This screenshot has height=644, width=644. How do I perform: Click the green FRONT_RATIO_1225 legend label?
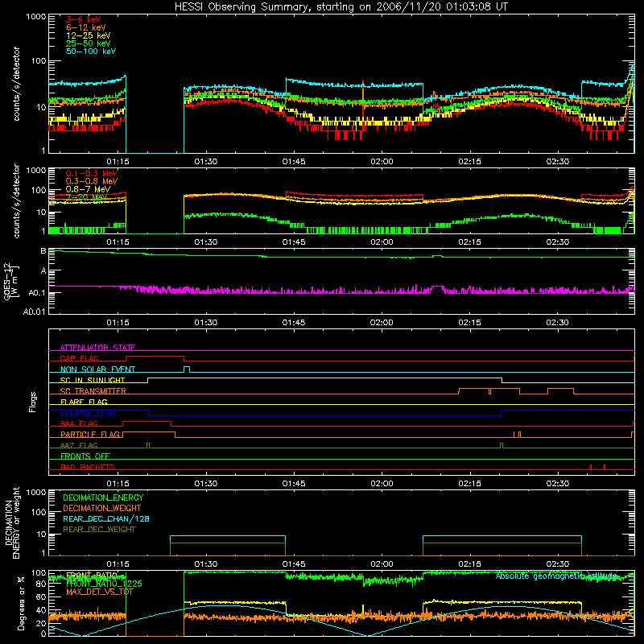point(104,583)
